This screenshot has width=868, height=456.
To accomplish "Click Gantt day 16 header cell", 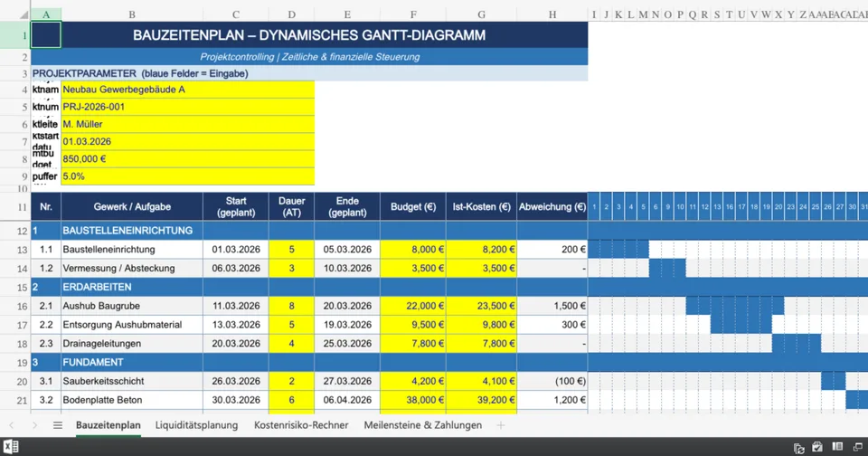I will tap(730, 206).
